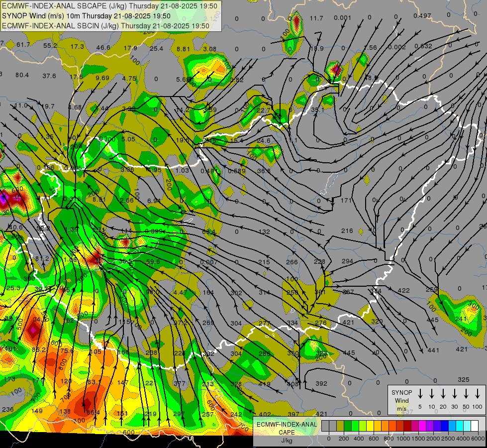487x448 pixels.
Task: Click the map value 132
Action: click(264, 232)
